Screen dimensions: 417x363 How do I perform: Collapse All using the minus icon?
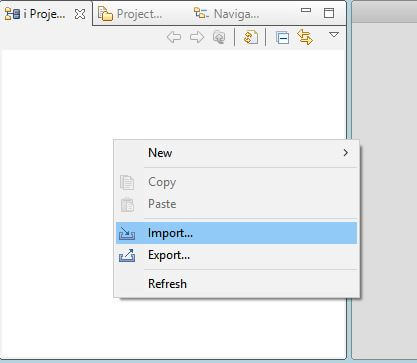click(x=282, y=37)
